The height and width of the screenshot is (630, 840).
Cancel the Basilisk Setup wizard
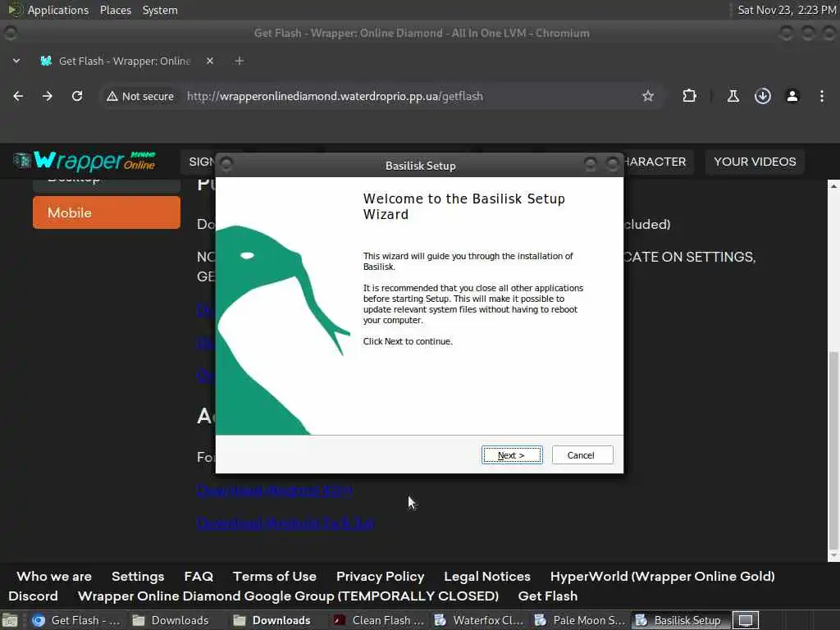coord(582,454)
